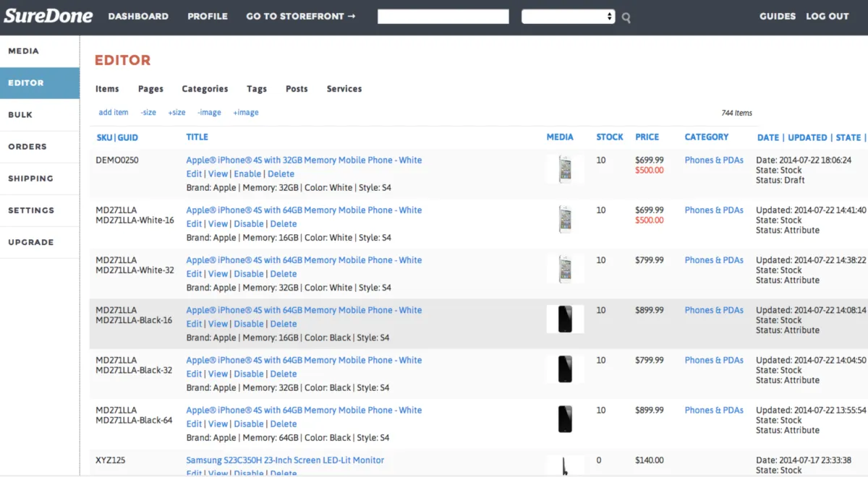Viewport: 868px width, 477px height.
Task: Switch to the Categories tab
Action: point(205,89)
